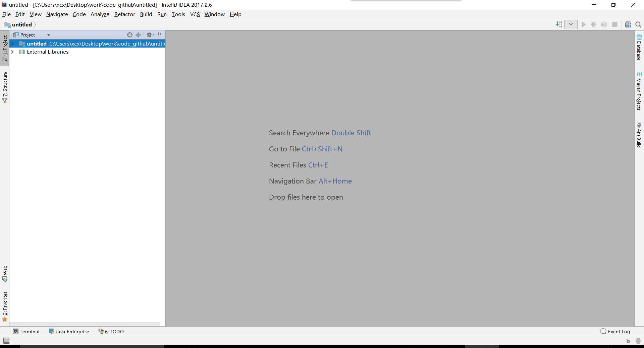
Task: Click the Project panel title icon
Action: click(16, 35)
